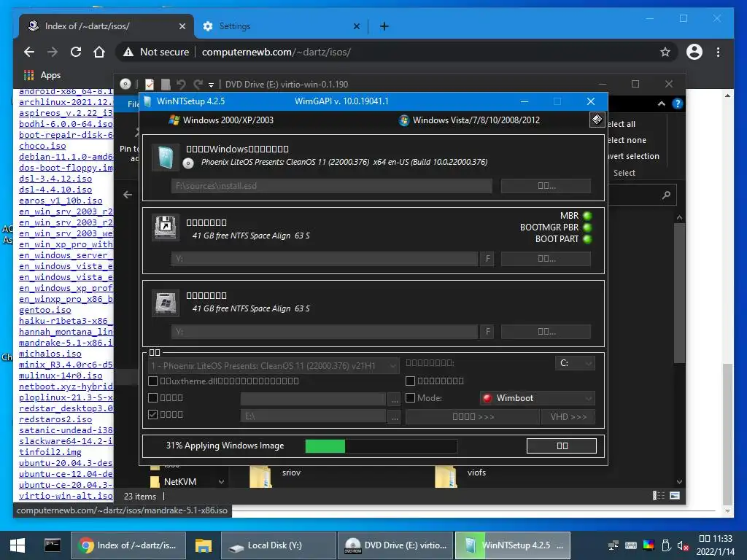Click Chrome's home icon
Image resolution: width=747 pixels, height=560 pixels.
[x=99, y=52]
